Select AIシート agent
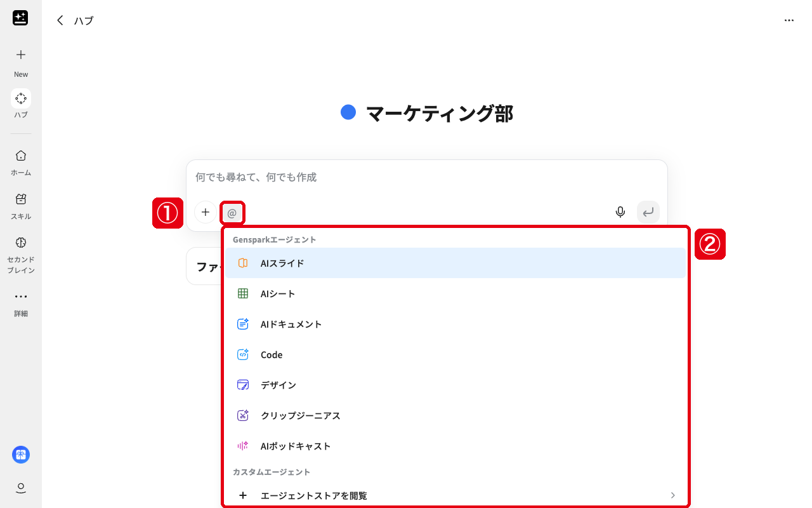812x508 pixels. click(x=455, y=293)
